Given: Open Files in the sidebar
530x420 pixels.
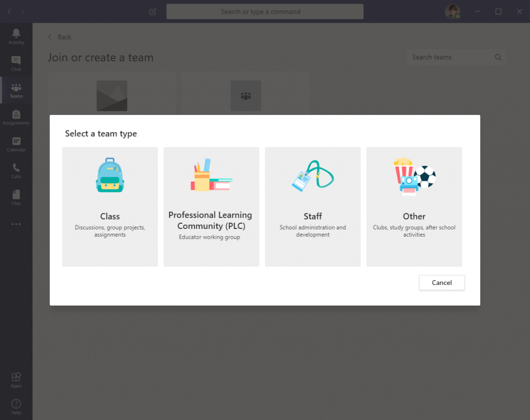Looking at the screenshot, I should [x=16, y=197].
